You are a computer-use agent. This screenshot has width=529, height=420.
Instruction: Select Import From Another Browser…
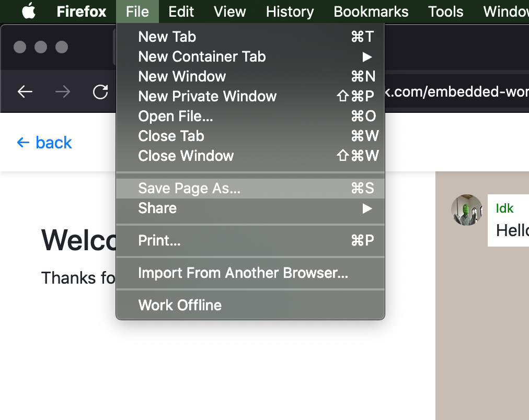pyautogui.click(x=250, y=273)
